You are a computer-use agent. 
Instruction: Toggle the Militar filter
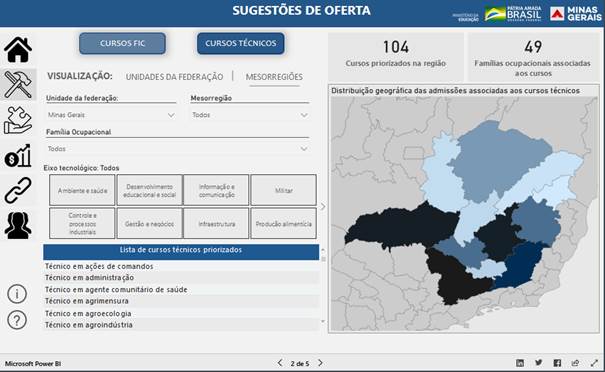284,190
